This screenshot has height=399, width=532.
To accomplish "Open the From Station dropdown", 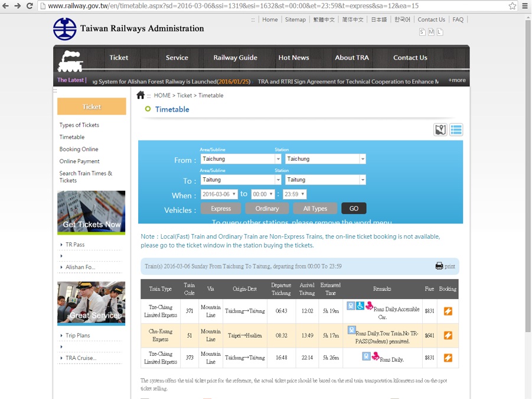I will pyautogui.click(x=325, y=158).
